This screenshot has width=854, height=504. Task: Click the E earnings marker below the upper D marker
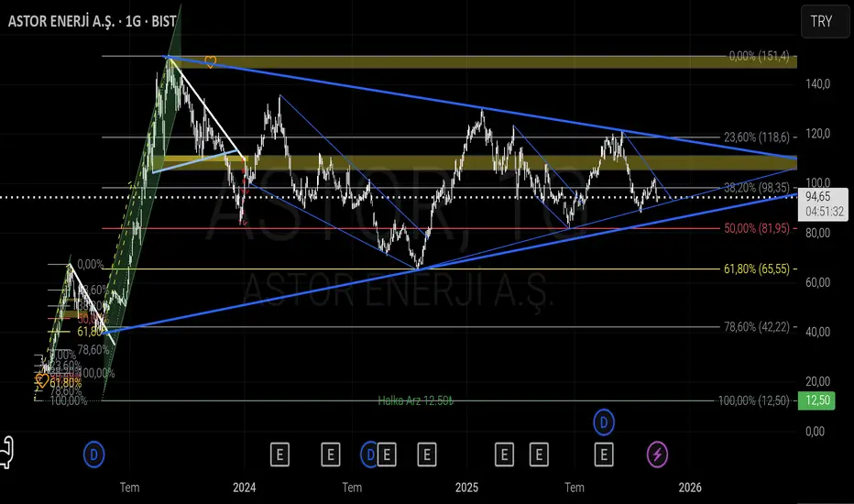click(604, 455)
